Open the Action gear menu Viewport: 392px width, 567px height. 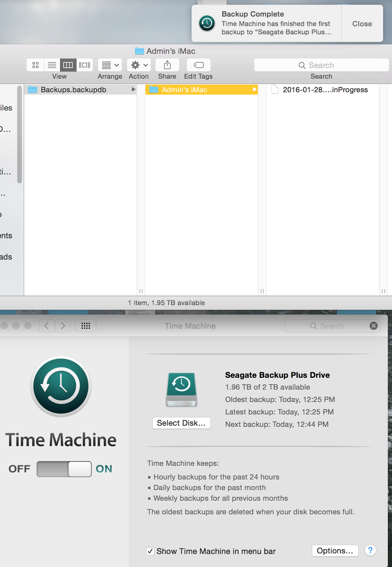coord(139,65)
